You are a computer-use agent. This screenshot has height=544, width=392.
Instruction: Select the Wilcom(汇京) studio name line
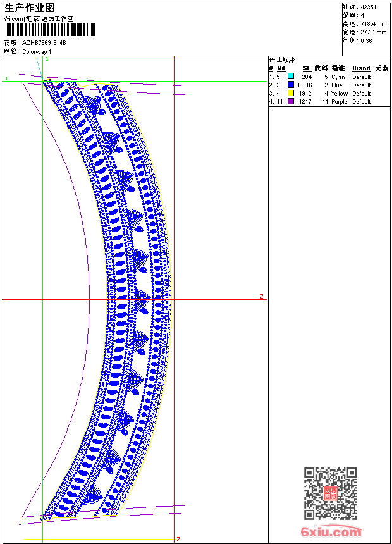coord(39,19)
